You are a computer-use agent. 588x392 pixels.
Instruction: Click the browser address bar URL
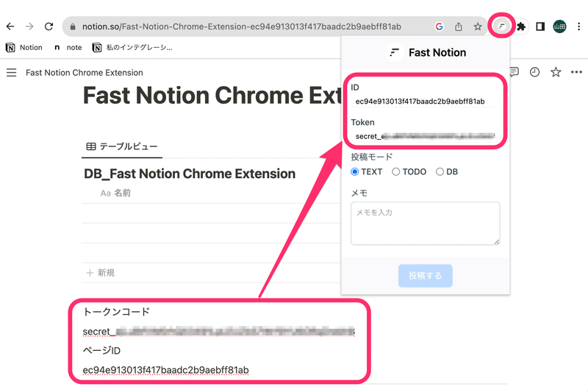242,26
